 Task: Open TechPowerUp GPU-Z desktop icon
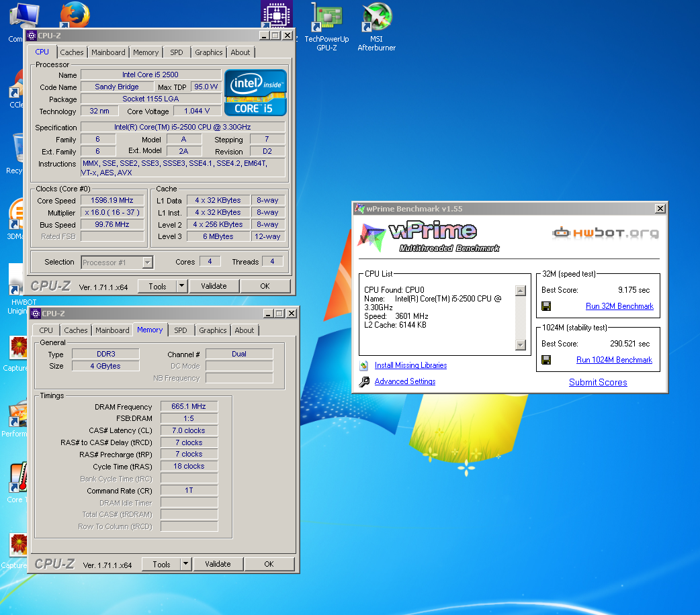326,27
